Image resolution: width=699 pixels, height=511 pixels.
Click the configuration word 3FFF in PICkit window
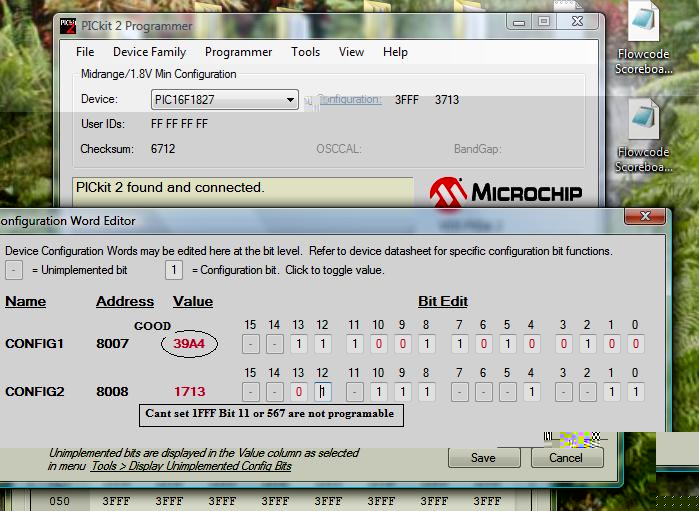(407, 99)
